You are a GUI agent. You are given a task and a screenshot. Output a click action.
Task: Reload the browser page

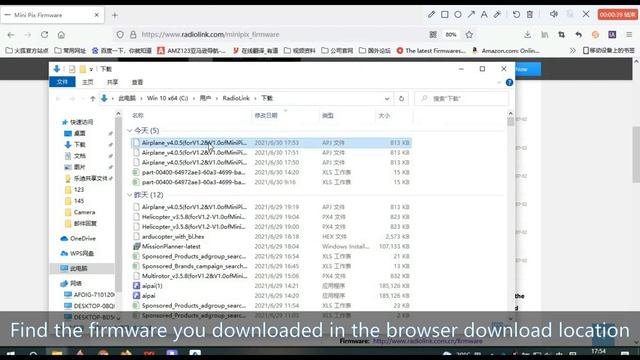pyautogui.click(x=44, y=35)
